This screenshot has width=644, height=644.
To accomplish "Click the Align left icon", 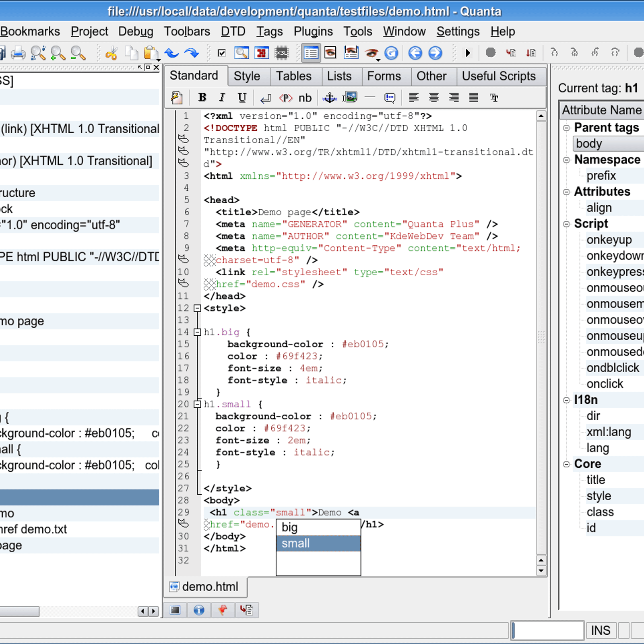I will [x=414, y=97].
